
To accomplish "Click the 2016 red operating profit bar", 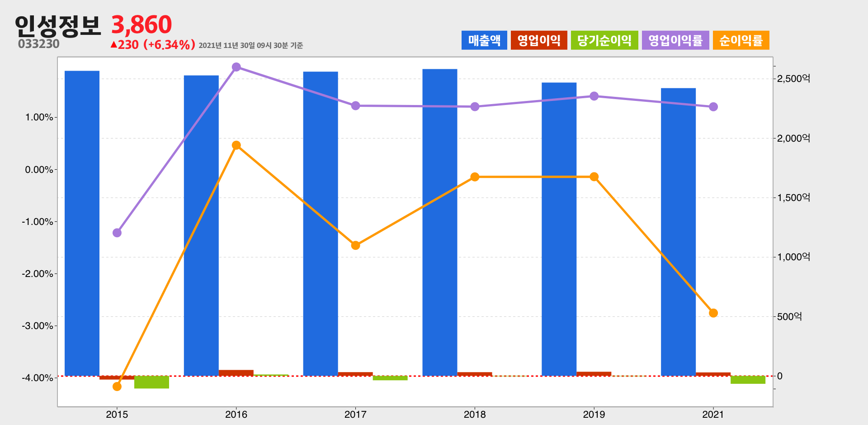I will tap(236, 373).
